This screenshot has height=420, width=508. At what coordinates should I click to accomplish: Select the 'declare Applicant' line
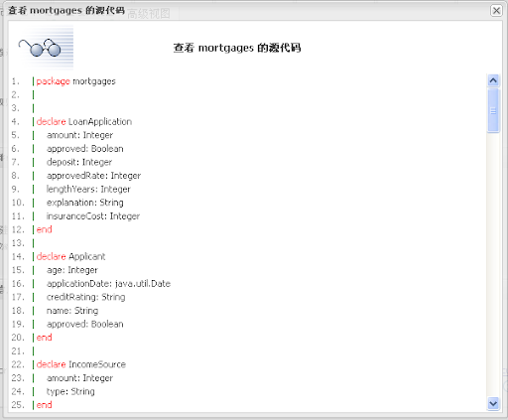(70, 256)
